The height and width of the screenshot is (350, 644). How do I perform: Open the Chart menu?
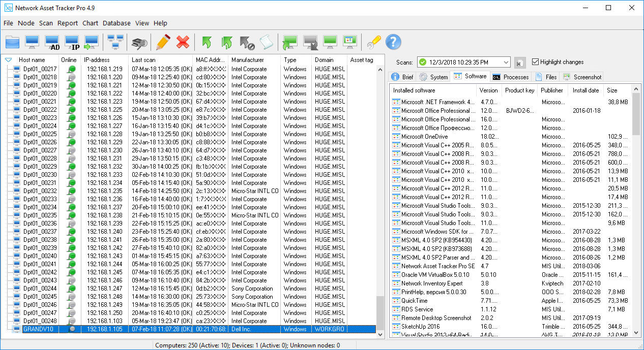coord(91,23)
